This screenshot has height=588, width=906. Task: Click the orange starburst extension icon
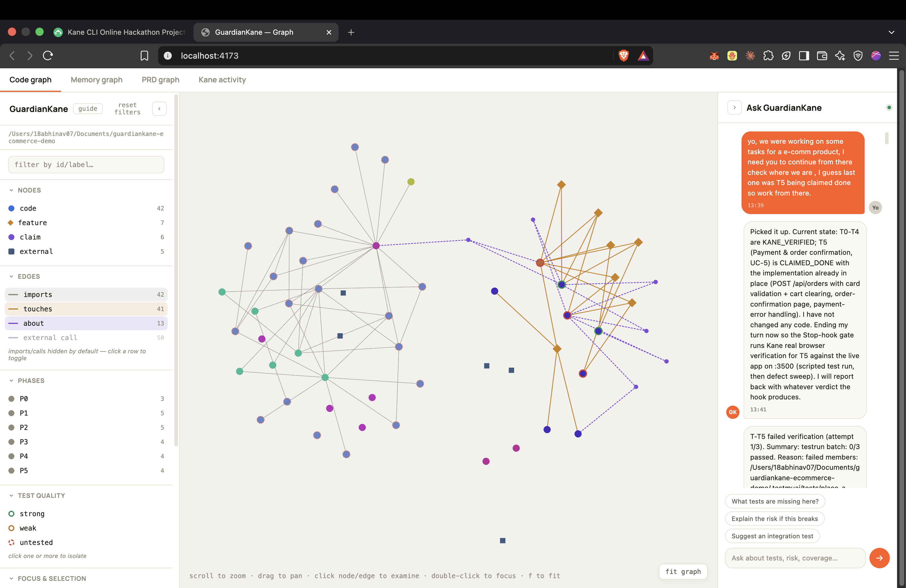[x=750, y=56]
